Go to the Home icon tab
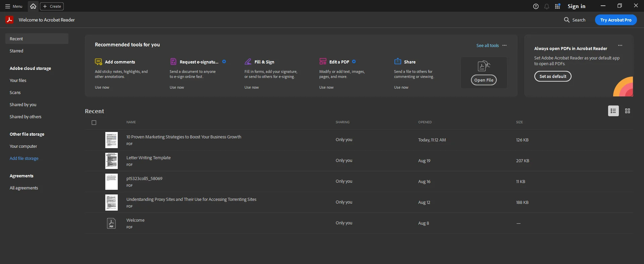The width and height of the screenshot is (644, 264). [x=33, y=6]
